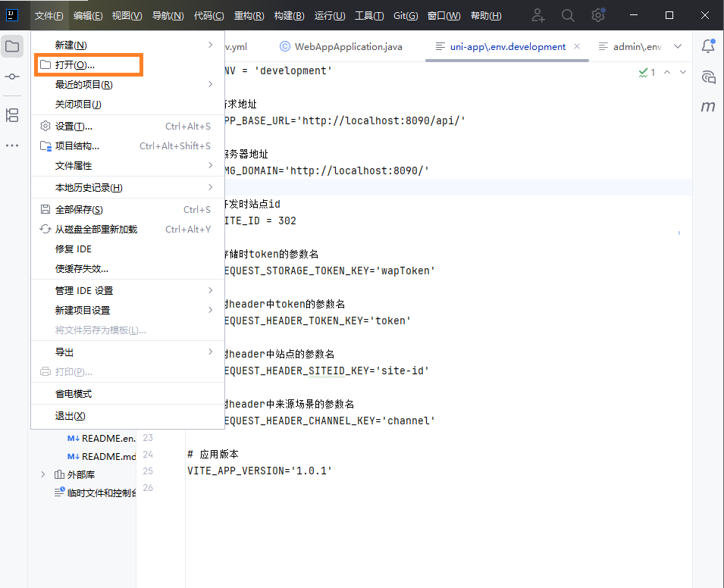Open the Notifications bell icon
The height and width of the screenshot is (588, 724).
(708, 46)
